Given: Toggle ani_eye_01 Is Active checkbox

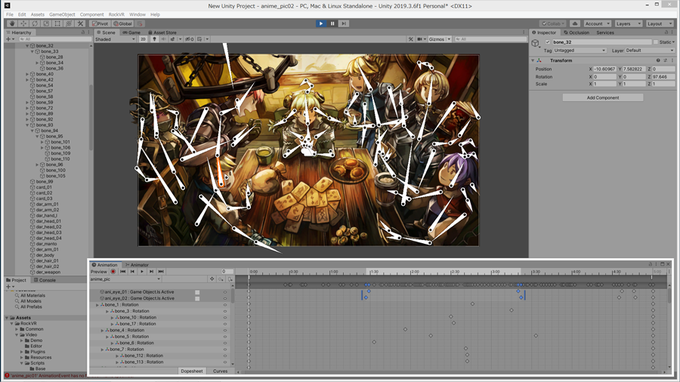Looking at the screenshot, I should [197, 292].
